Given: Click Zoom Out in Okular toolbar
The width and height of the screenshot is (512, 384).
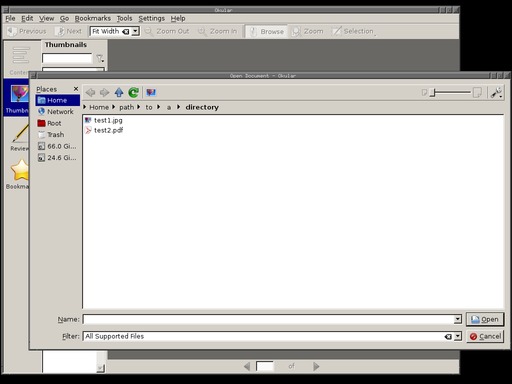Looking at the screenshot, I should [167, 31].
